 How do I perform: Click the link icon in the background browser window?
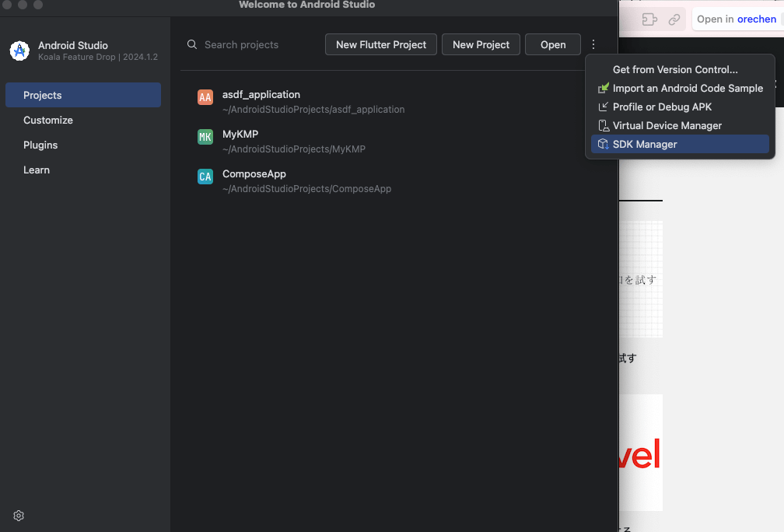tap(674, 19)
